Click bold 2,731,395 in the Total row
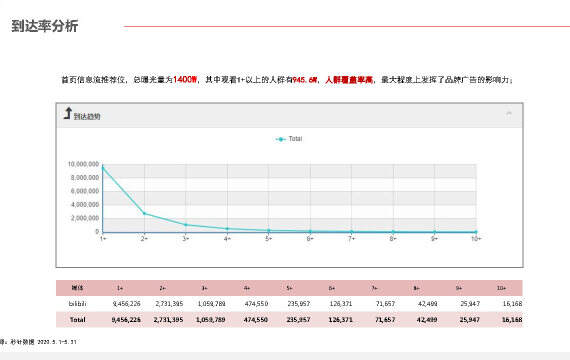570x360 pixels. point(169,320)
